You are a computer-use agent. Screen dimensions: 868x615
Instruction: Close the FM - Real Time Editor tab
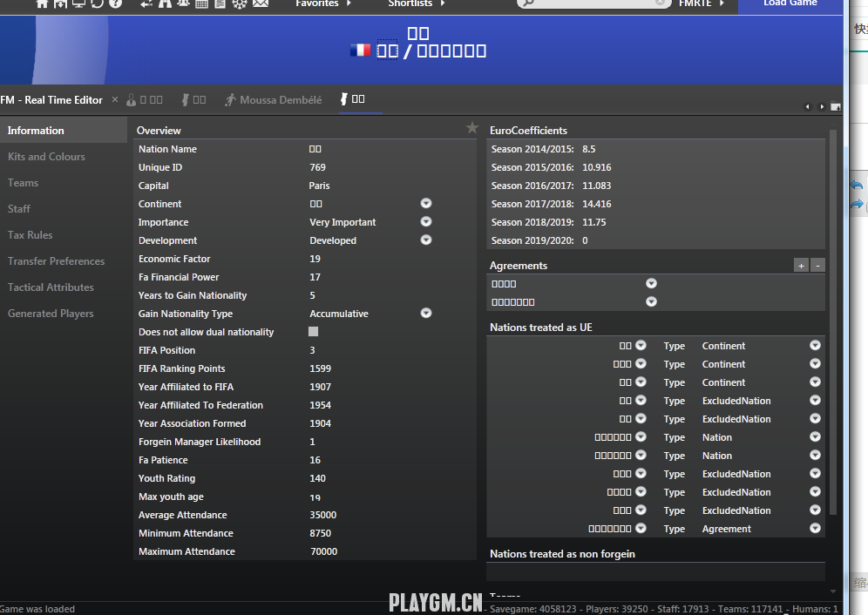coord(115,99)
